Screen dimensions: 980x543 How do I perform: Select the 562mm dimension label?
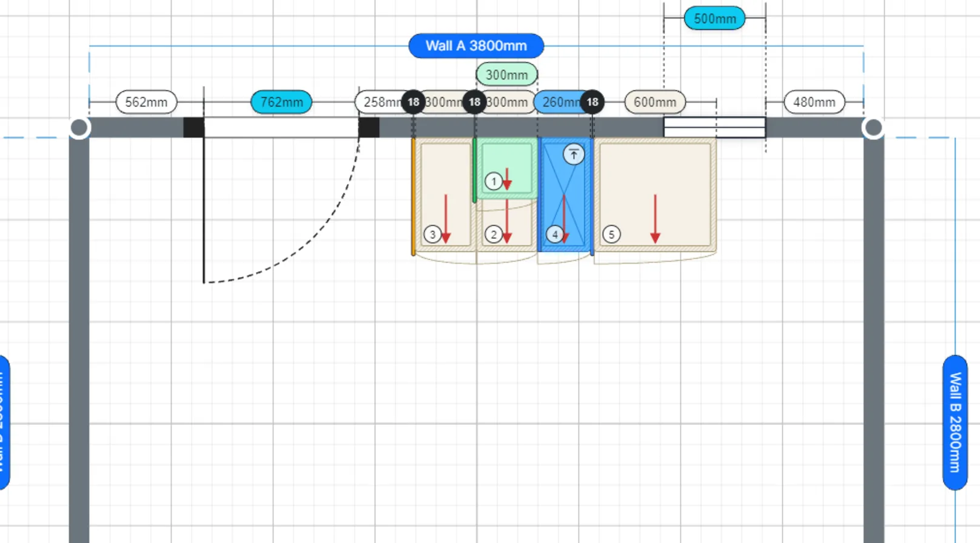[146, 102]
